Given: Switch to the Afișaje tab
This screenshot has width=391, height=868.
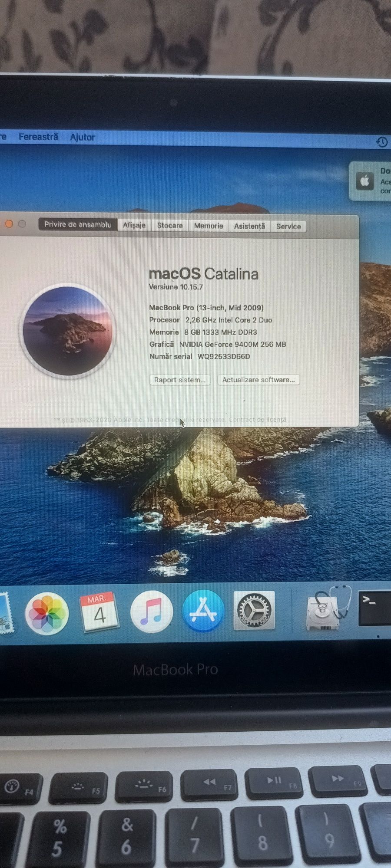Looking at the screenshot, I should click(x=134, y=225).
